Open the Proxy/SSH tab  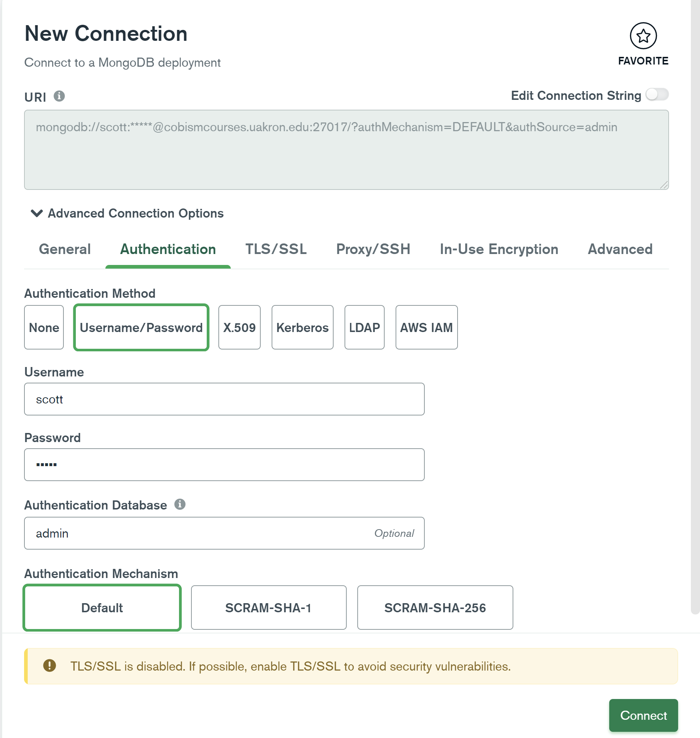click(x=373, y=249)
